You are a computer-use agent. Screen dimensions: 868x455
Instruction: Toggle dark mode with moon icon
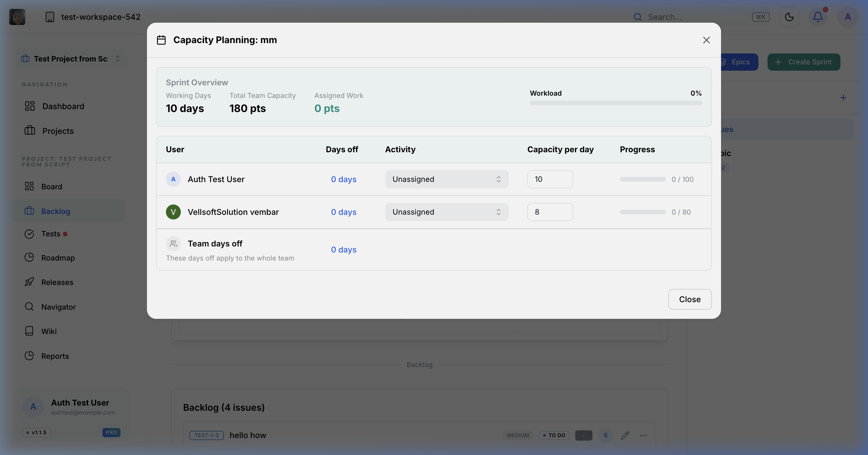789,17
